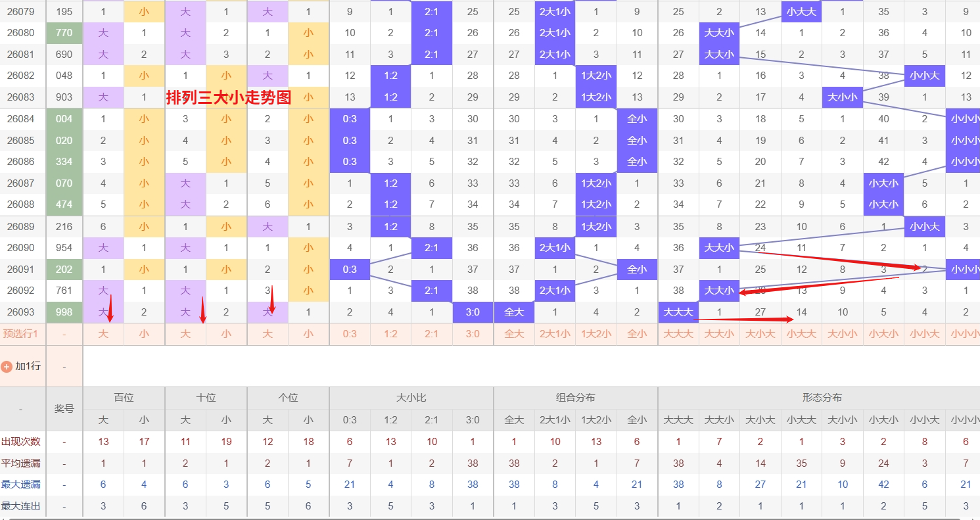Toggle 大大大 in the 预选行1 row
This screenshot has height=520, width=980.
(678, 334)
